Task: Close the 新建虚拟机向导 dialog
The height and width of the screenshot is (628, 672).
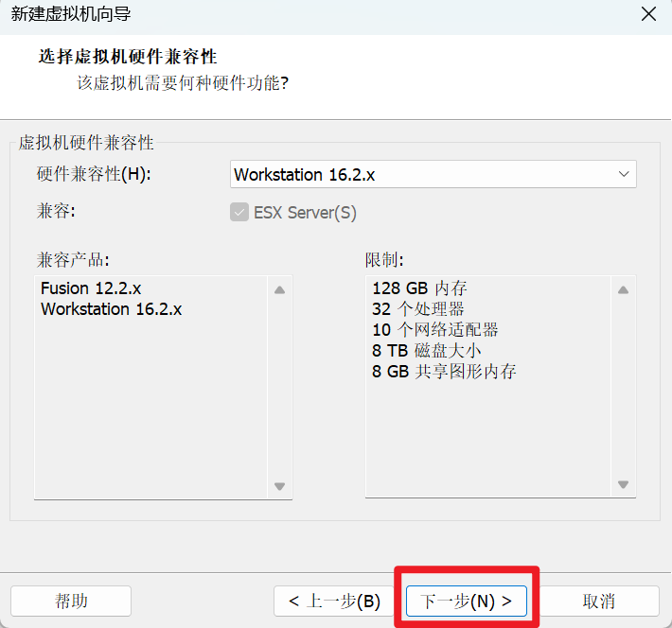Action: tap(648, 14)
